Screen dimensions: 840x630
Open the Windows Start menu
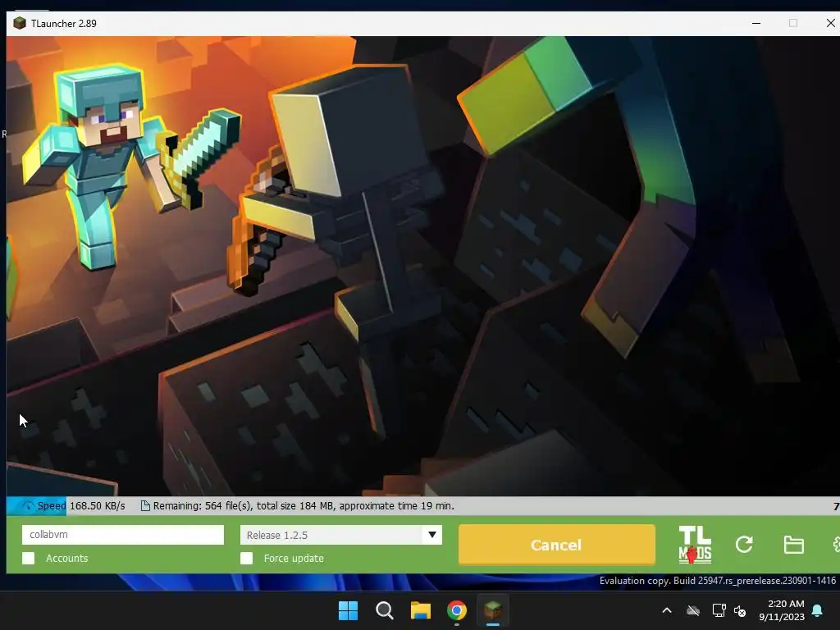(348, 610)
